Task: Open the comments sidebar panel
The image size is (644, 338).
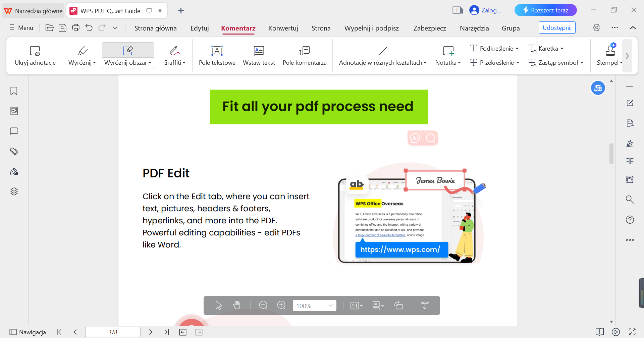Action: (14, 131)
